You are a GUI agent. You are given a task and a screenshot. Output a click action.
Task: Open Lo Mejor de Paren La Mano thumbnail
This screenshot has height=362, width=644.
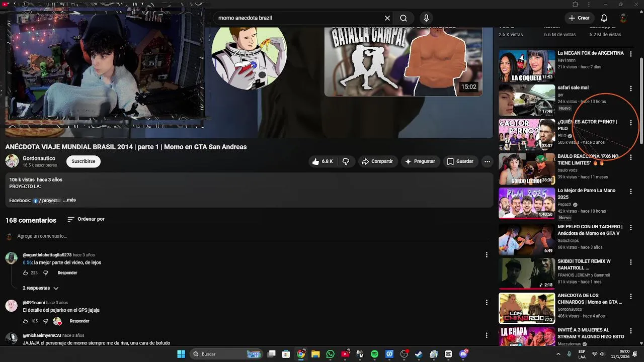(527, 203)
